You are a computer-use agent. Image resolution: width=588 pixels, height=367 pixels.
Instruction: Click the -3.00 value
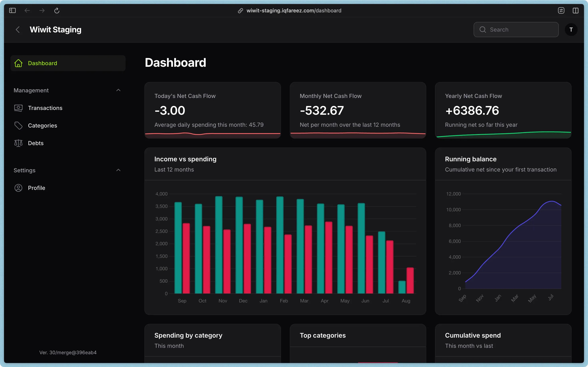tap(170, 111)
